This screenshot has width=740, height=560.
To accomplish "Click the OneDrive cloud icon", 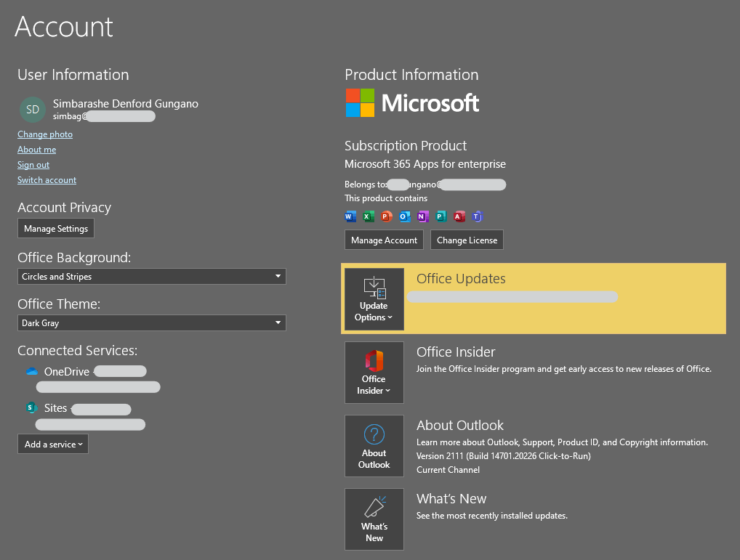I will [32, 371].
